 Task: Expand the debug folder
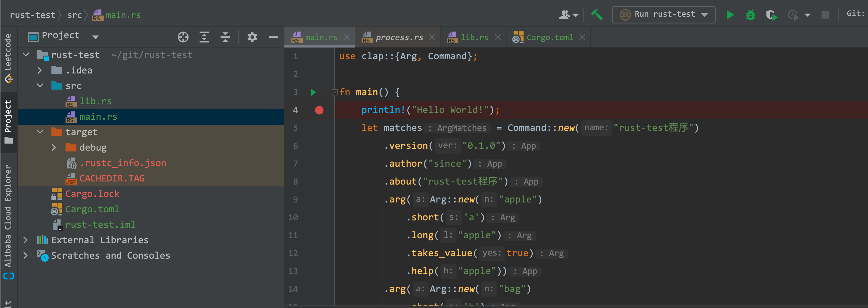(x=54, y=147)
